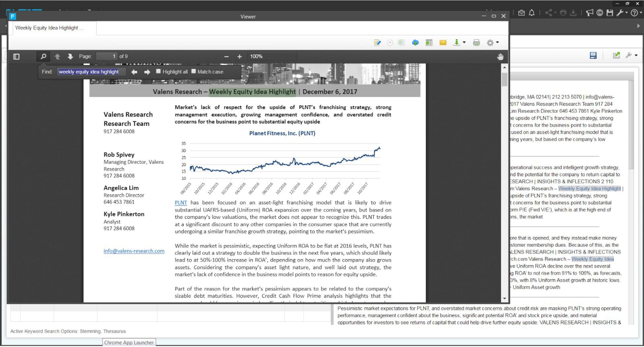
Task: Open the 100% zoom level dropdown
Action: 272,56
